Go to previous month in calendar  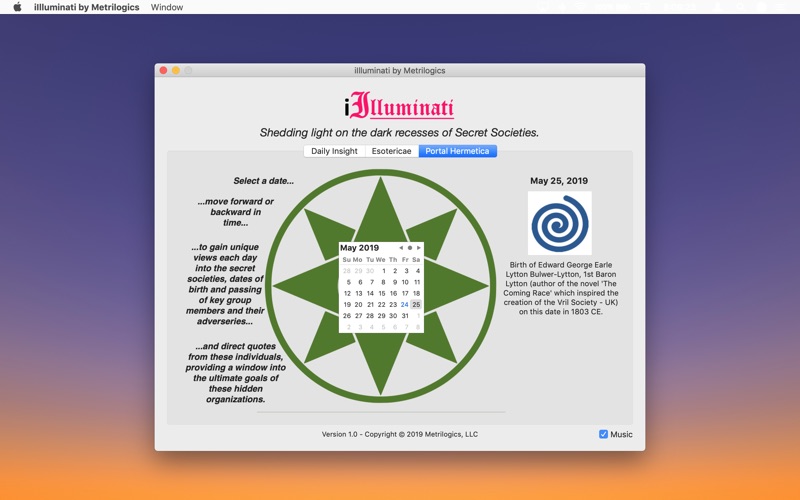click(x=401, y=248)
